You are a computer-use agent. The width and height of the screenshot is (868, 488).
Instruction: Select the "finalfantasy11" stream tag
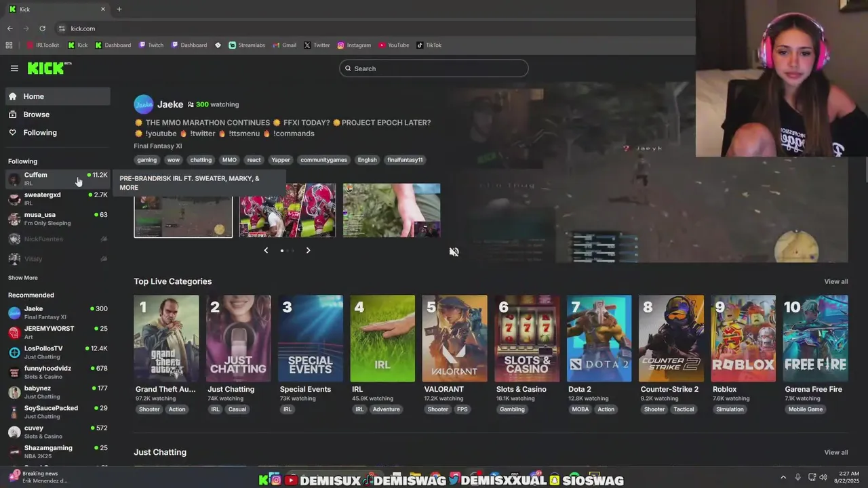405,160
